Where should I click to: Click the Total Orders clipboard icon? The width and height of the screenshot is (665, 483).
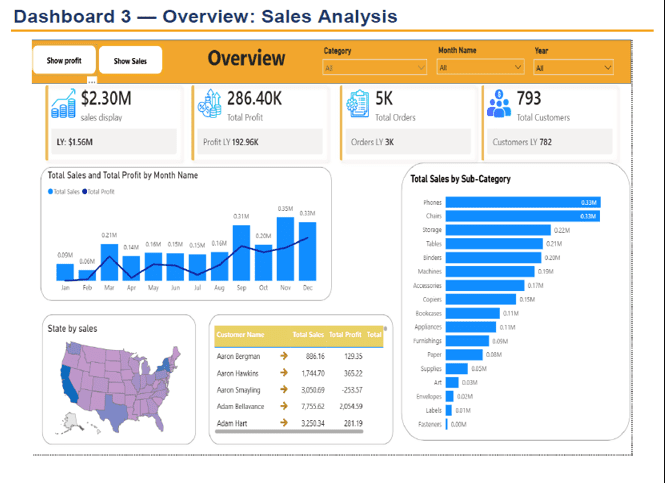pos(358,103)
